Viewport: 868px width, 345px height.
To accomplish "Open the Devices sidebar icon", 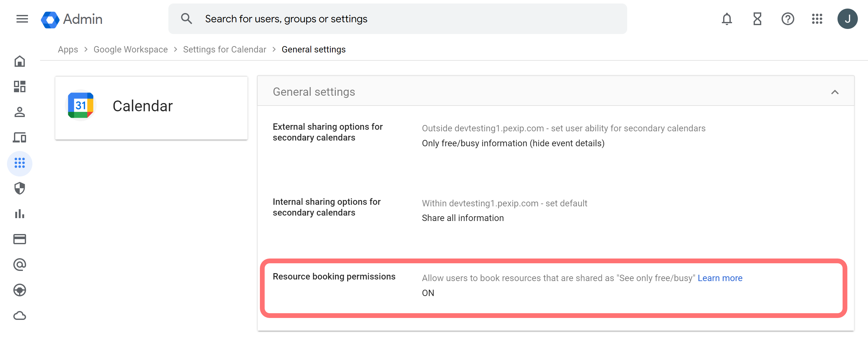I will point(20,138).
